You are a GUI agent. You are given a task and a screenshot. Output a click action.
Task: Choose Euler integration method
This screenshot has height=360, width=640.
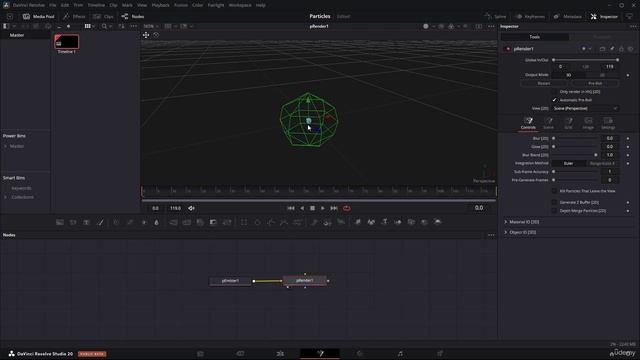click(569, 163)
